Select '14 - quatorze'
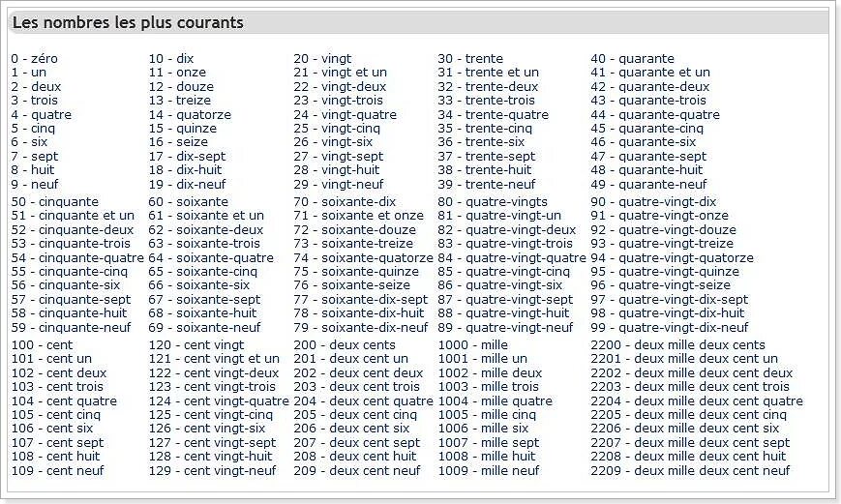Screen dimensions: 841x504 click(190, 114)
